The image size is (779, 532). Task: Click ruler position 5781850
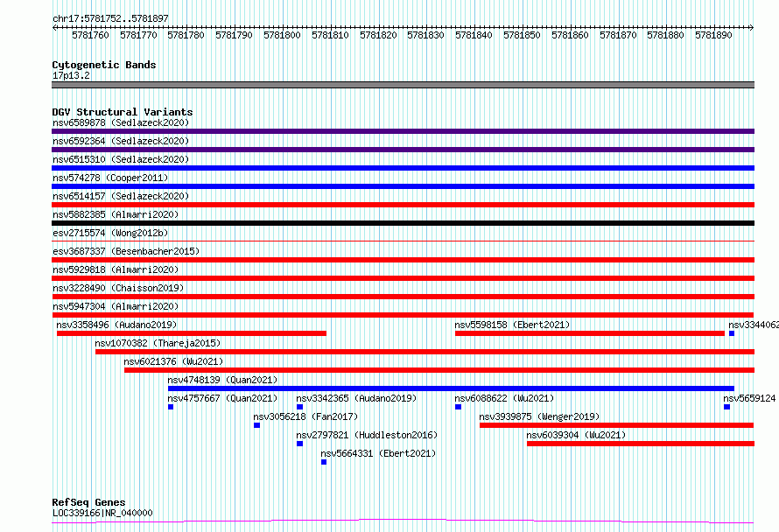point(522,35)
